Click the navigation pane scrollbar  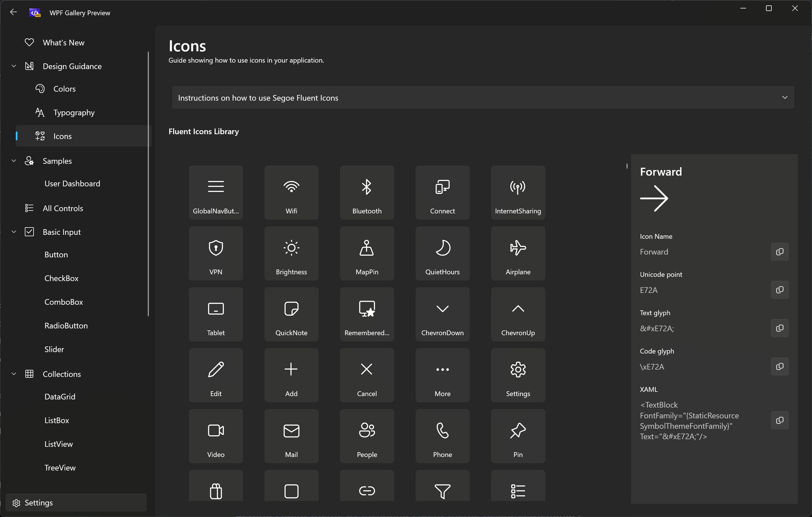pos(148,184)
